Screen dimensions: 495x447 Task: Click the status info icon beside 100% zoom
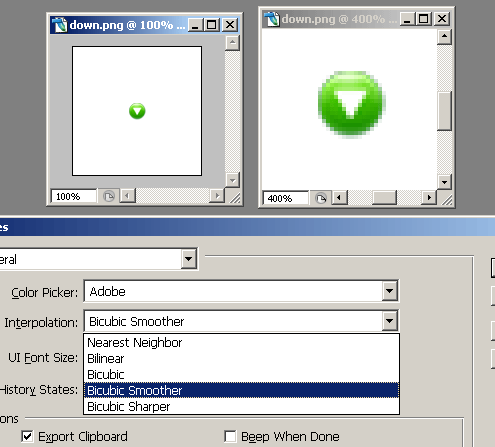click(109, 196)
